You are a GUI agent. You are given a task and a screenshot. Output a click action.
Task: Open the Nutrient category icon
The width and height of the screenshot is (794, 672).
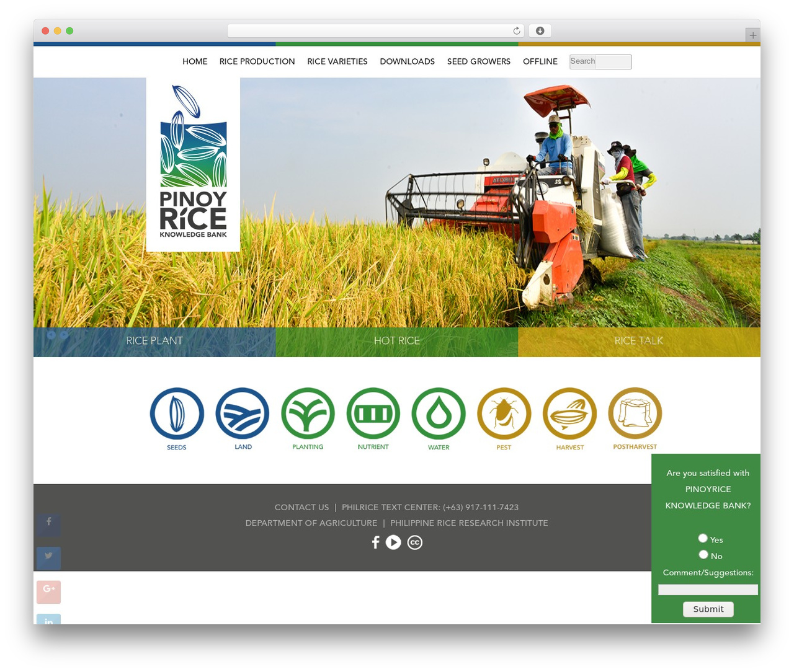(373, 413)
